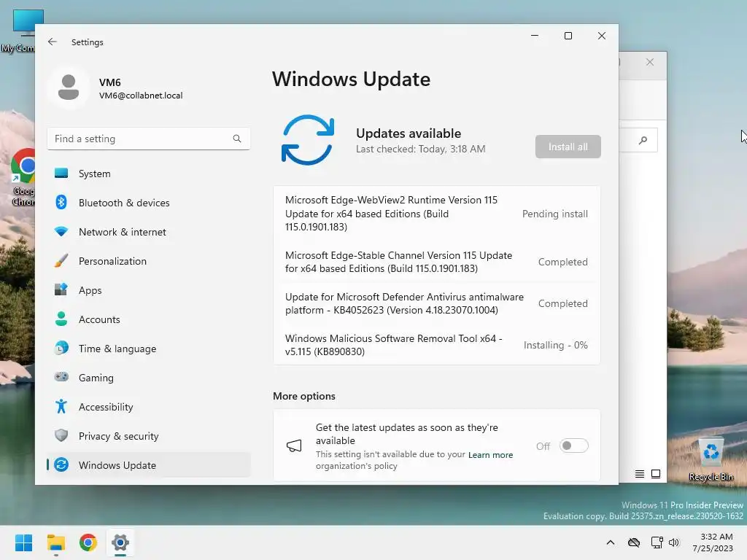Click the volume speaker icon in tray

tap(673, 542)
